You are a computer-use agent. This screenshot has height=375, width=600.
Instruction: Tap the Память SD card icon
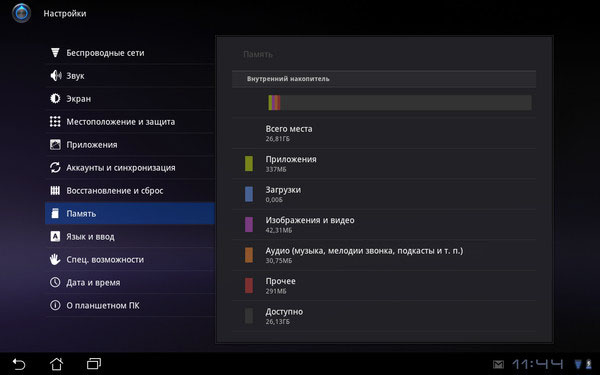pyautogui.click(x=55, y=214)
